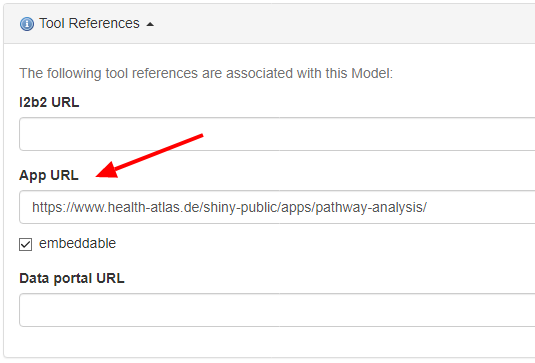
Task: Collapse Tool References using the caret arrow
Action: point(150,24)
